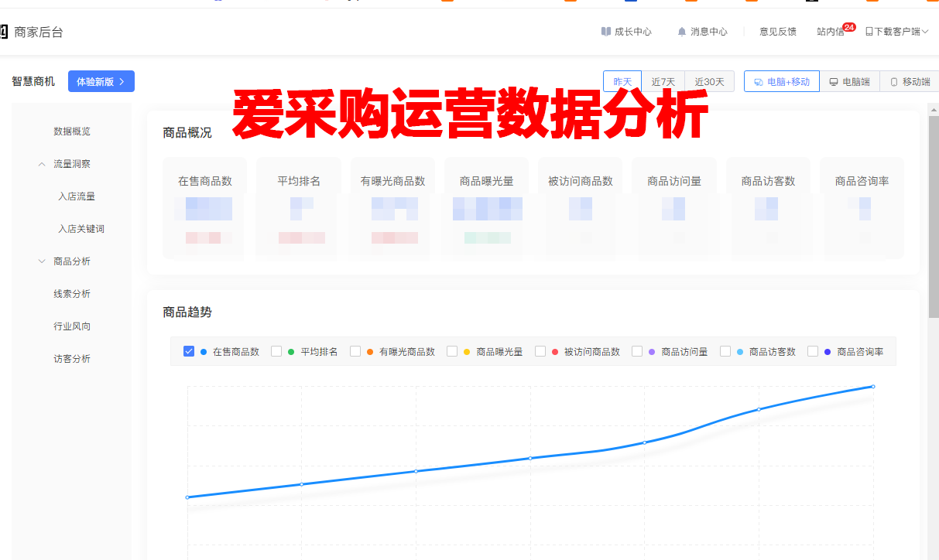Uncheck the 在售商品数 trend checkbox
The height and width of the screenshot is (560, 939).
[x=189, y=351]
